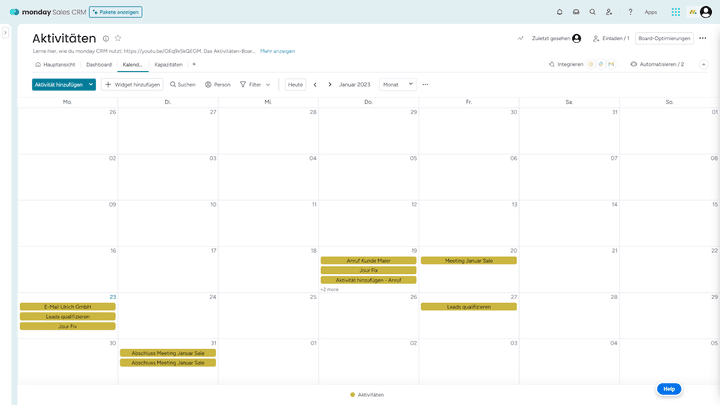Screen dimensions: 720x405
Task: Open Jour Fix event on Thursday 19
Action: point(368,270)
